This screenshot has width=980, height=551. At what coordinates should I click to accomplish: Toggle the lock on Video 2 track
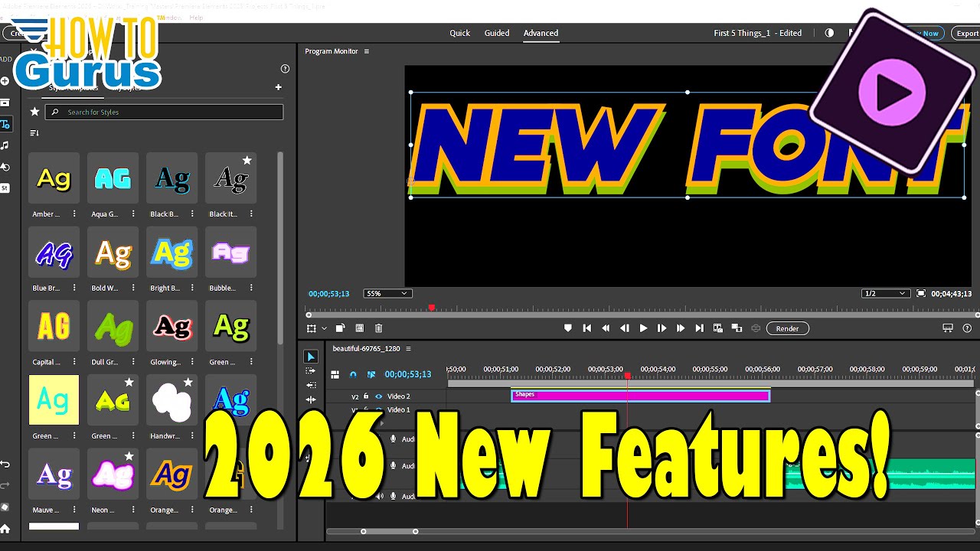366,396
